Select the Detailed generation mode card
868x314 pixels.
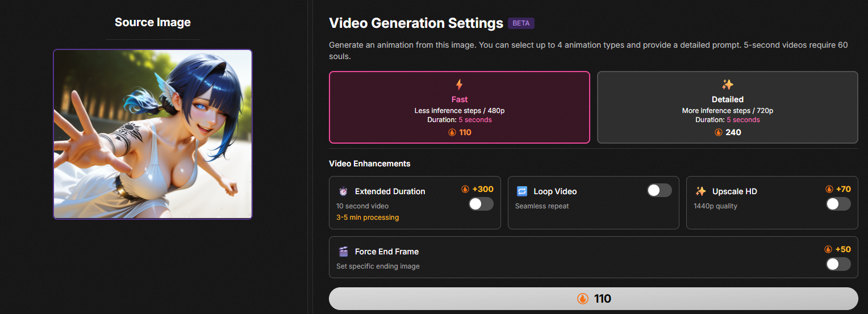point(728,107)
